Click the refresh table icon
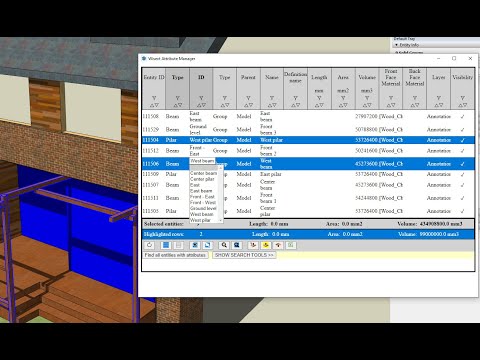The image size is (480, 360). coord(150,245)
